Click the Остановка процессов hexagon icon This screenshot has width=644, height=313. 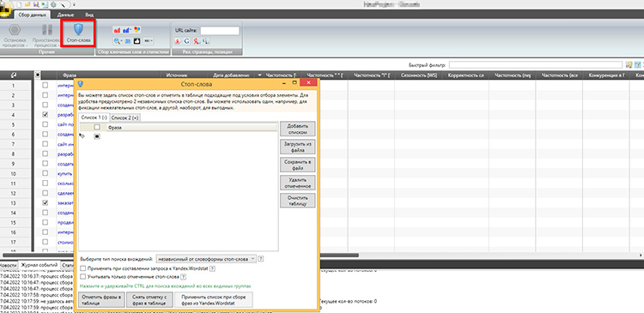coord(15,30)
